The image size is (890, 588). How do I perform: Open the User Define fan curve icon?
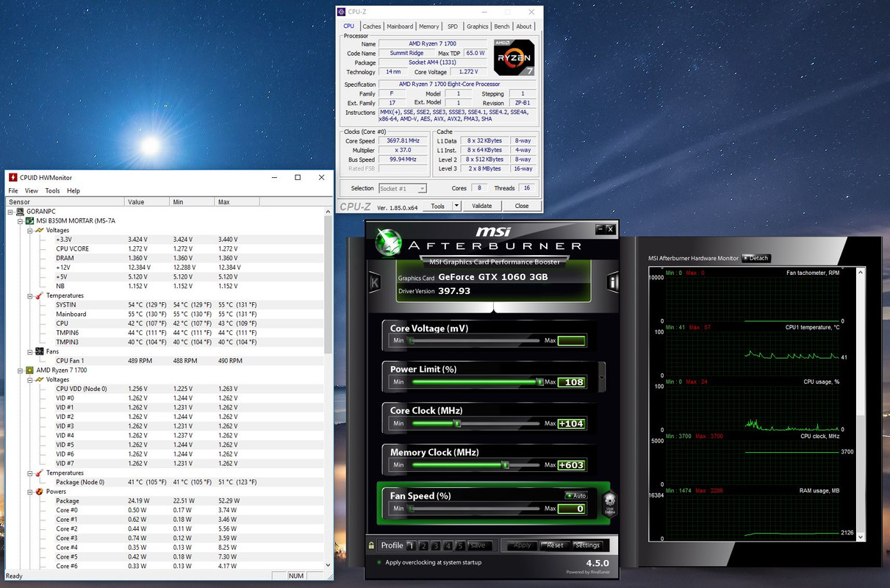609,503
